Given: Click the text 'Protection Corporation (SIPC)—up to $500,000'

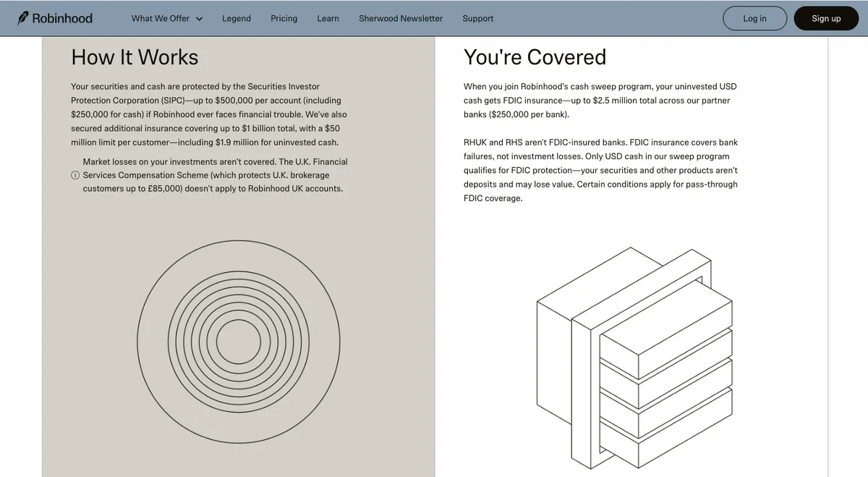Looking at the screenshot, I should click(161, 100).
